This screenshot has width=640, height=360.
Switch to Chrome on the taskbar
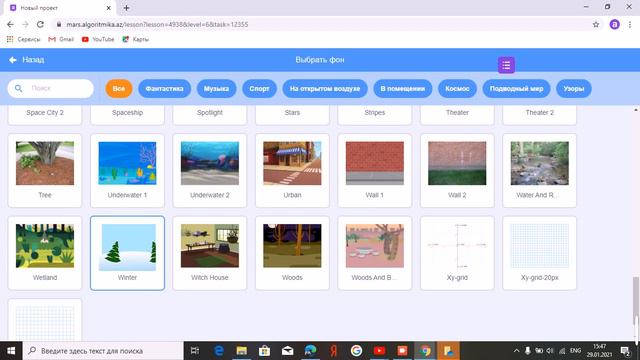(425, 351)
